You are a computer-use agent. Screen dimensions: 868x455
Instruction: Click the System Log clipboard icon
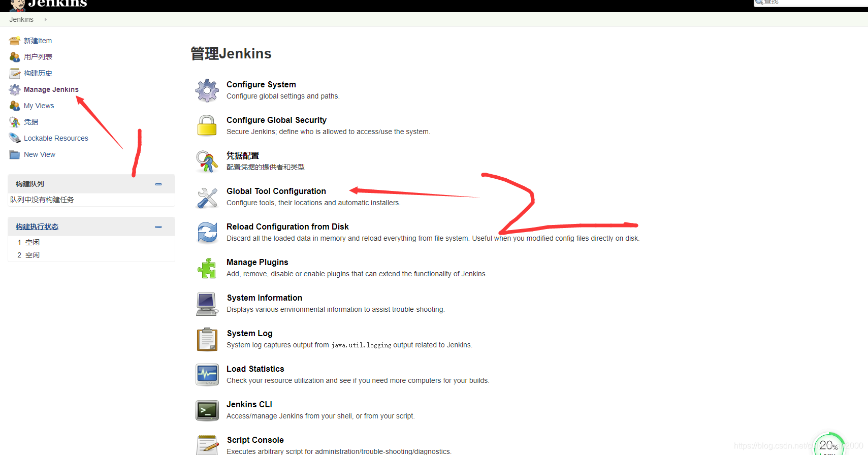point(207,339)
